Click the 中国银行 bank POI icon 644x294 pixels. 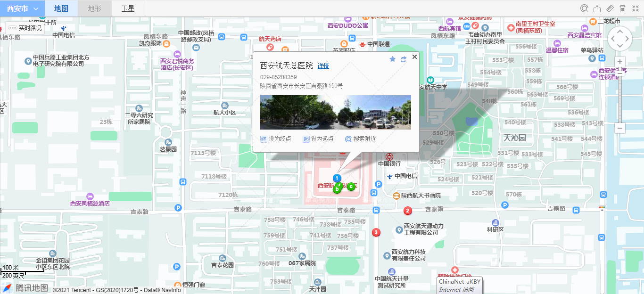[389, 156]
